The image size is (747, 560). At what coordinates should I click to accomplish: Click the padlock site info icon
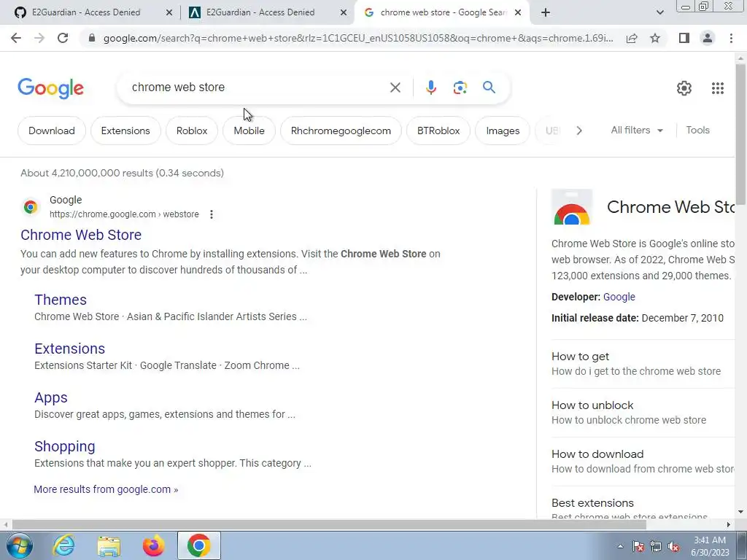pyautogui.click(x=92, y=38)
